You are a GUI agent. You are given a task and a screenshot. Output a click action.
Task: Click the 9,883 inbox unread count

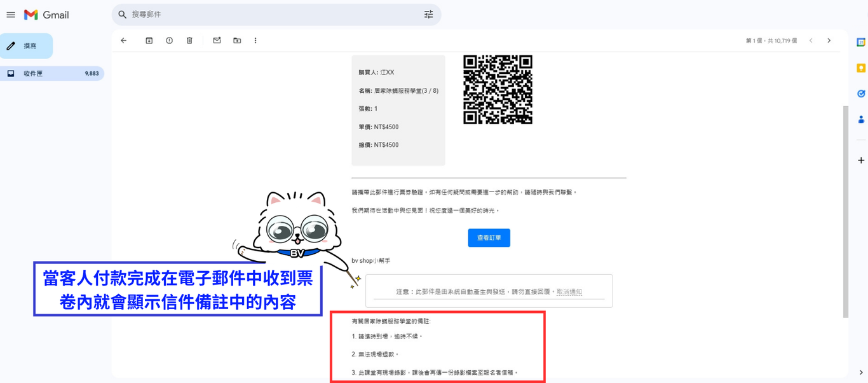coord(92,74)
